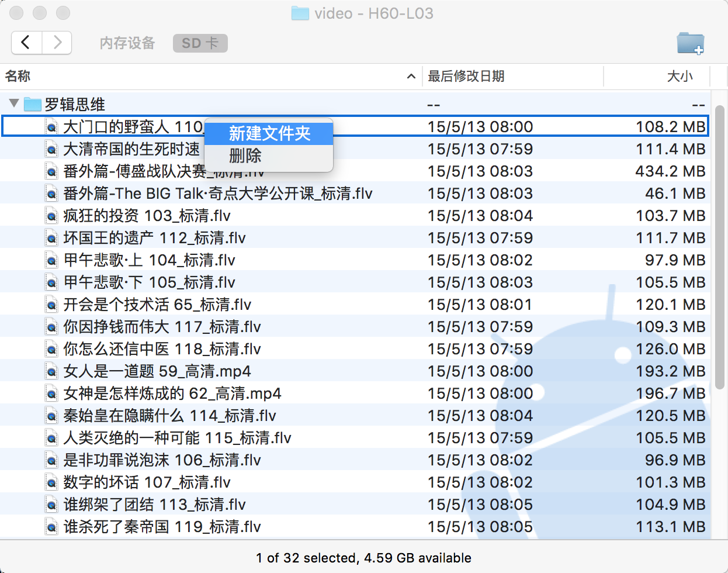Switch to 内存设备 storage tab
The height and width of the screenshot is (573, 728).
tap(127, 43)
